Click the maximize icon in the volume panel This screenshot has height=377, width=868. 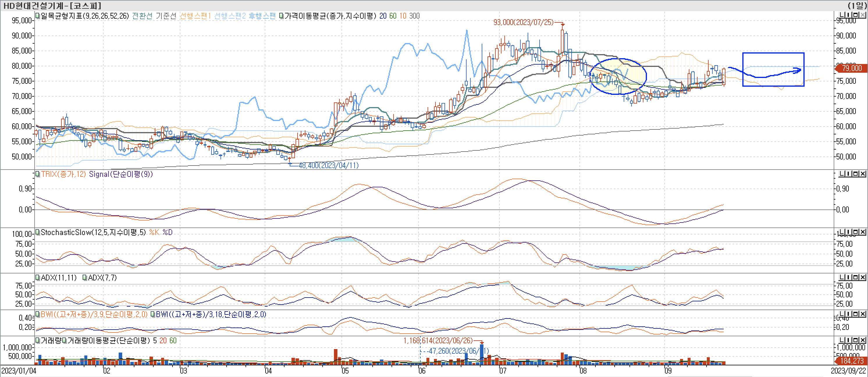pos(855,340)
